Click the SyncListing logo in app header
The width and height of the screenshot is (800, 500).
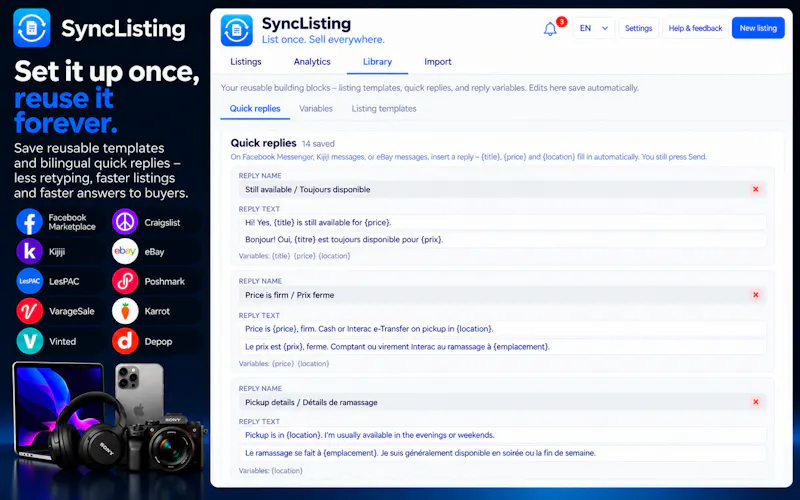(x=237, y=30)
